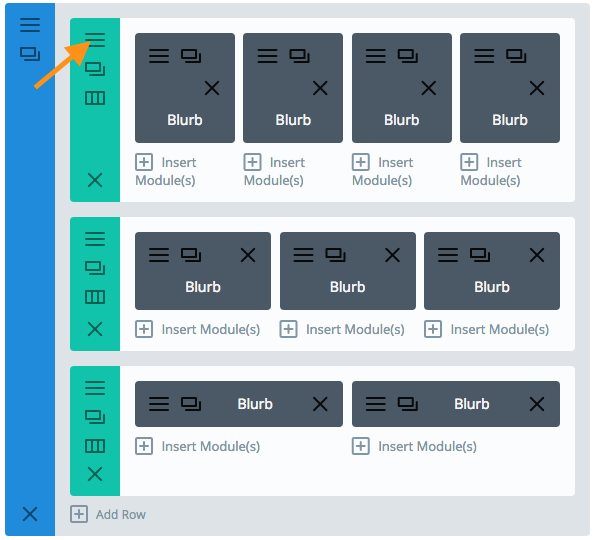Delete the rightmost Blurb in second row
Image resolution: width=594 pixels, height=540 pixels.
coord(537,255)
